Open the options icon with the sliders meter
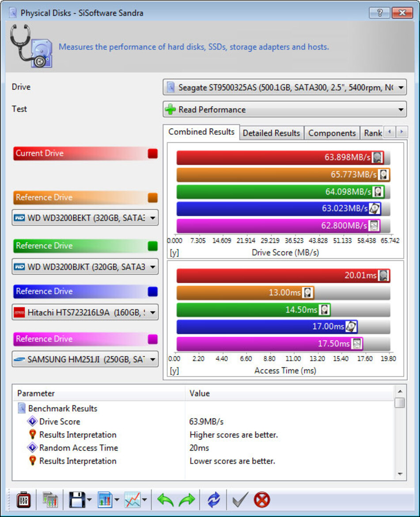 23,500
